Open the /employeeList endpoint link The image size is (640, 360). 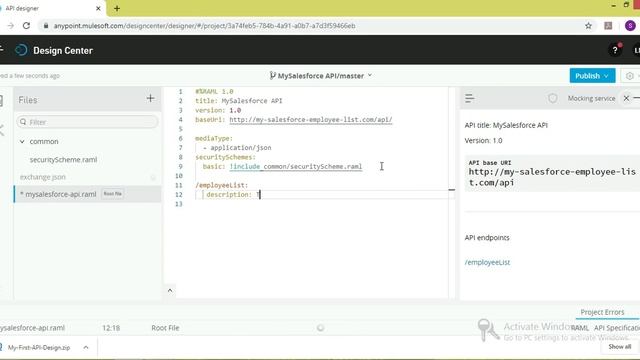coord(487,262)
